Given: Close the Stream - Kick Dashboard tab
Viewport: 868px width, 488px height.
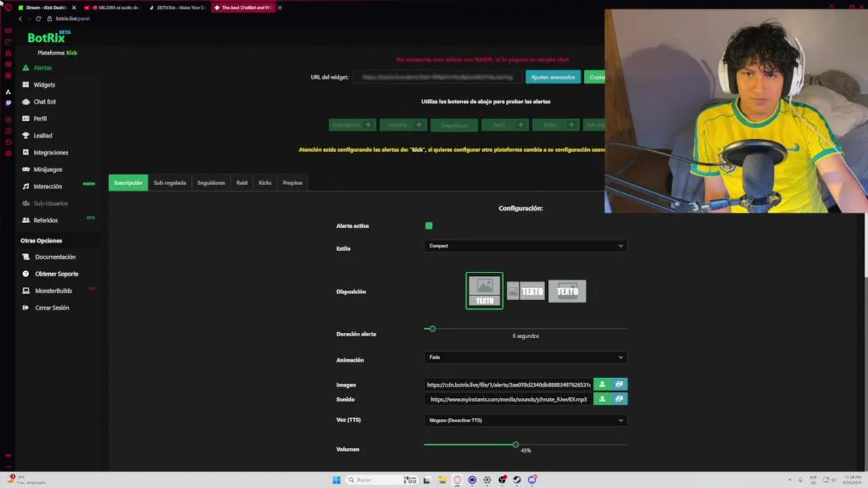Looking at the screenshot, I should (74, 7).
